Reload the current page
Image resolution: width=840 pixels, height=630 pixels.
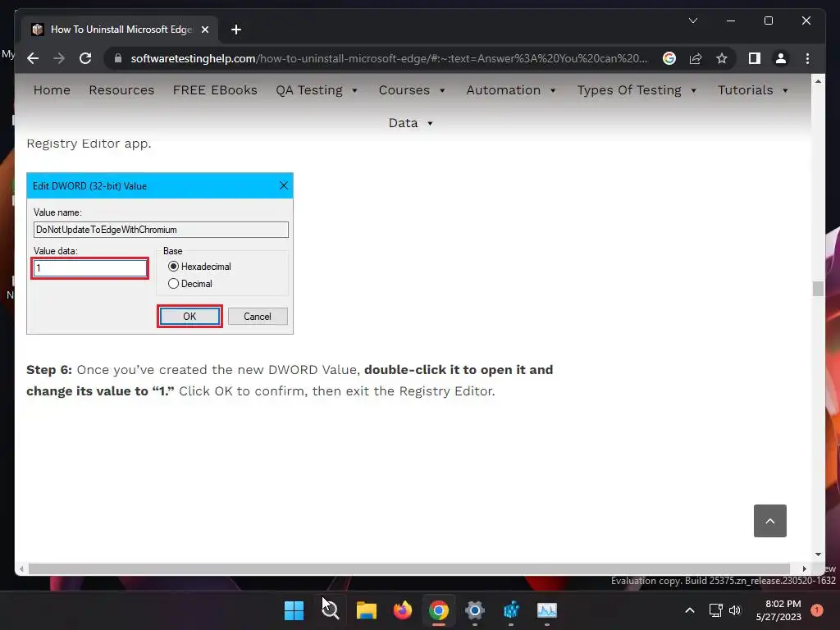pos(85,58)
